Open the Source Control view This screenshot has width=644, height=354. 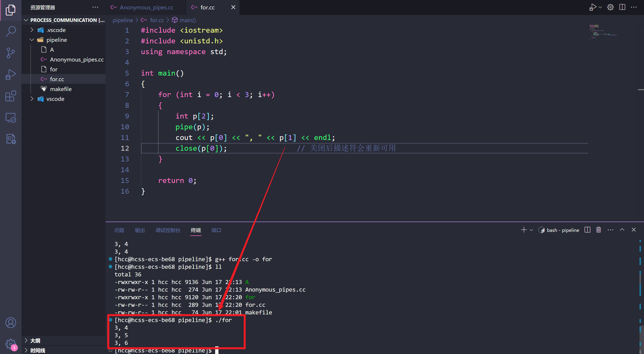tap(11, 53)
